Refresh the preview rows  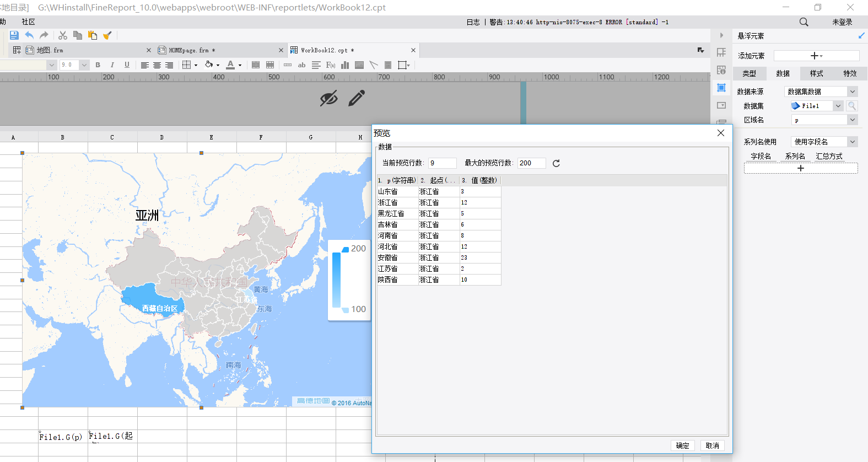556,163
